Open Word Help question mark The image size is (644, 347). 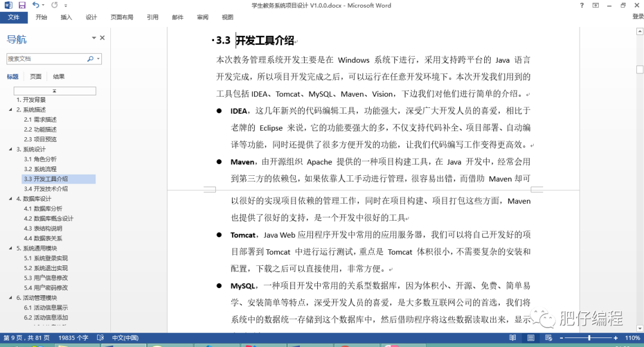coord(581,5)
